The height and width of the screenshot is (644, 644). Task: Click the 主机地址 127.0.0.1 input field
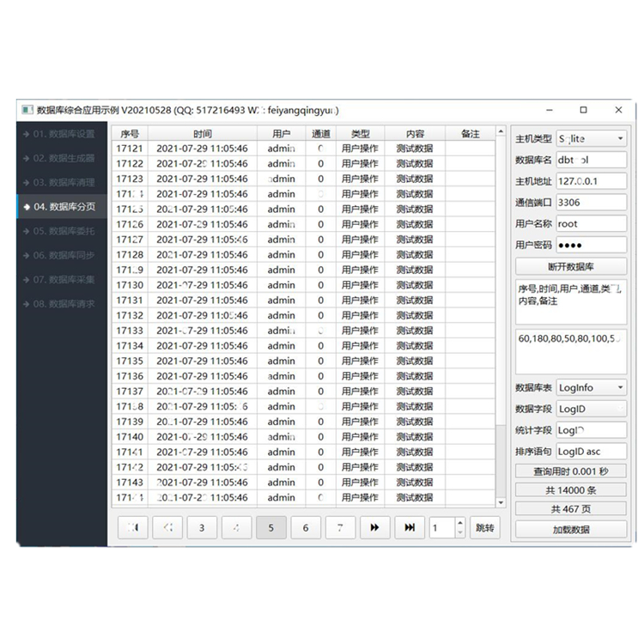point(591,181)
